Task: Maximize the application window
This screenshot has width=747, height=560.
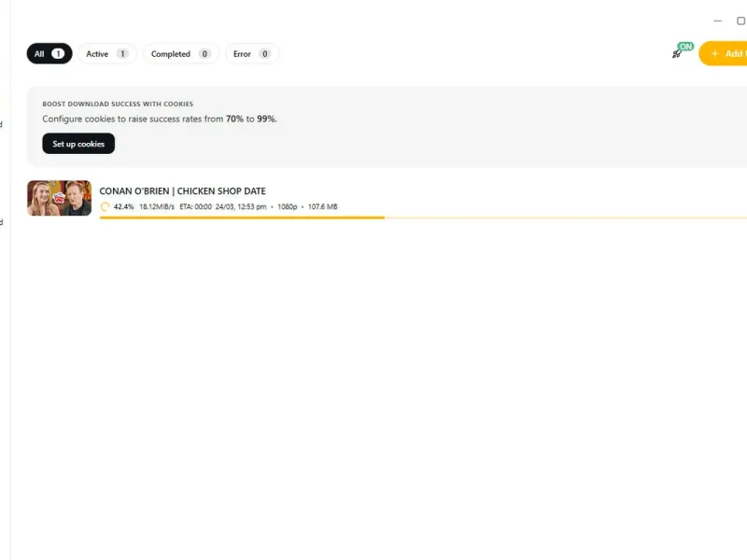Action: 740,21
